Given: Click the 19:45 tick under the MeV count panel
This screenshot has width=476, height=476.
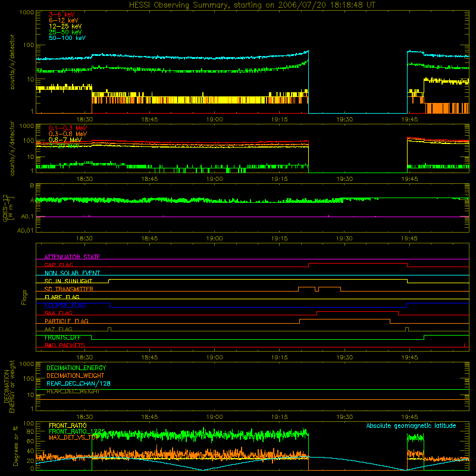Looking at the screenshot, I should click(409, 179).
